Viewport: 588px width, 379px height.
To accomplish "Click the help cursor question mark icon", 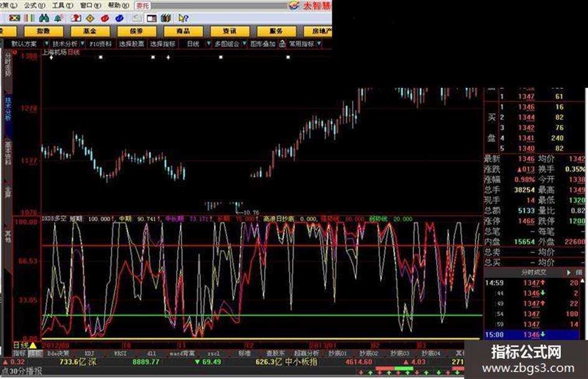I will (184, 18).
